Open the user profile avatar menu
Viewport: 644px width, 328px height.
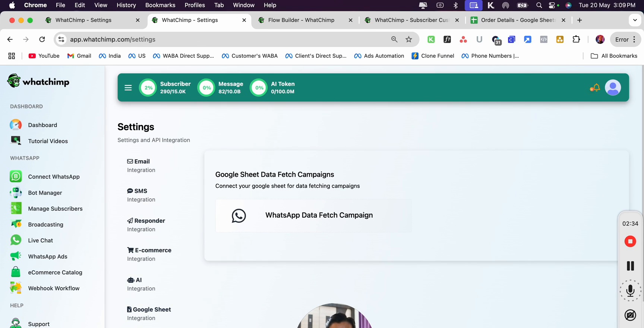[613, 88]
